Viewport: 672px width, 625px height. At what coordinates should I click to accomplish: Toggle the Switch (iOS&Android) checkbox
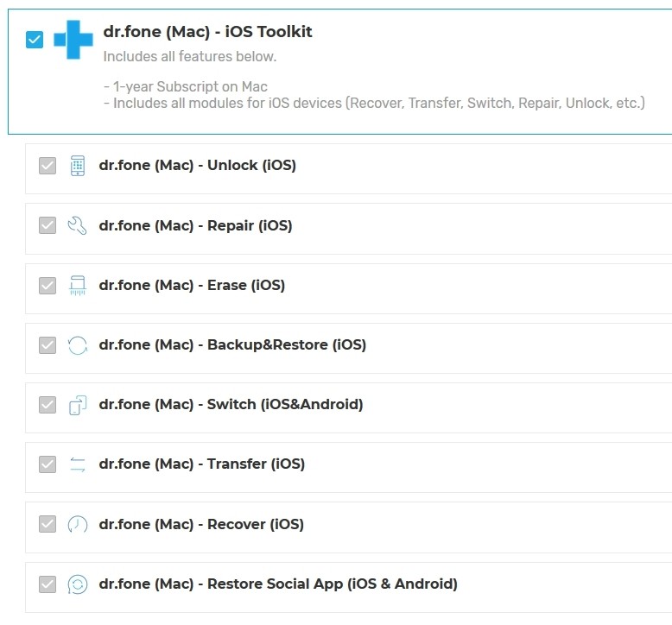48,404
